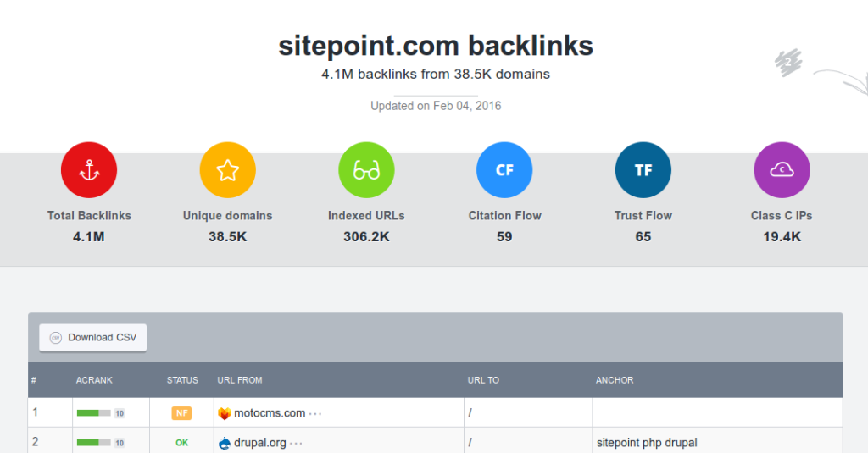Image resolution: width=868 pixels, height=453 pixels.
Task: Sort by the URL FROM column header
Action: pyautogui.click(x=240, y=380)
